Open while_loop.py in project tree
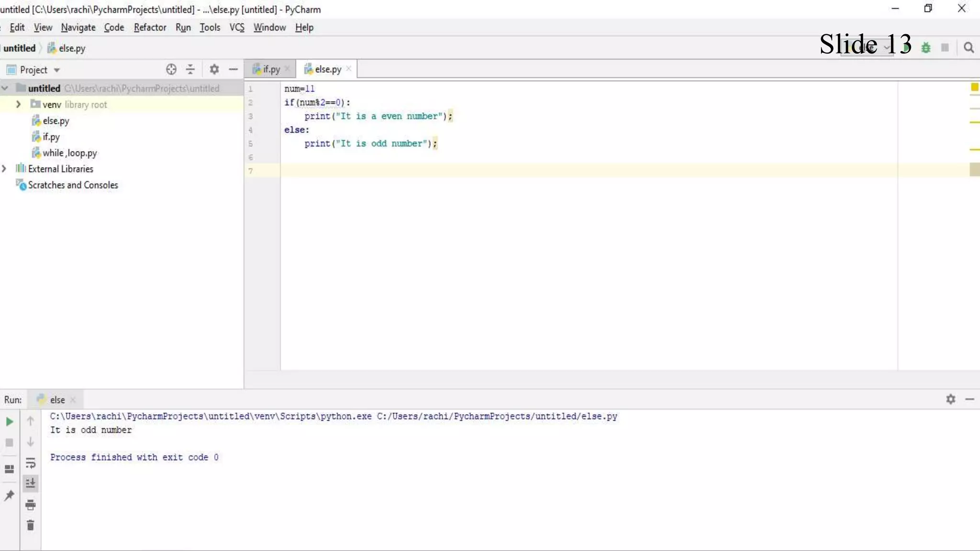The image size is (980, 551). pos(69,153)
